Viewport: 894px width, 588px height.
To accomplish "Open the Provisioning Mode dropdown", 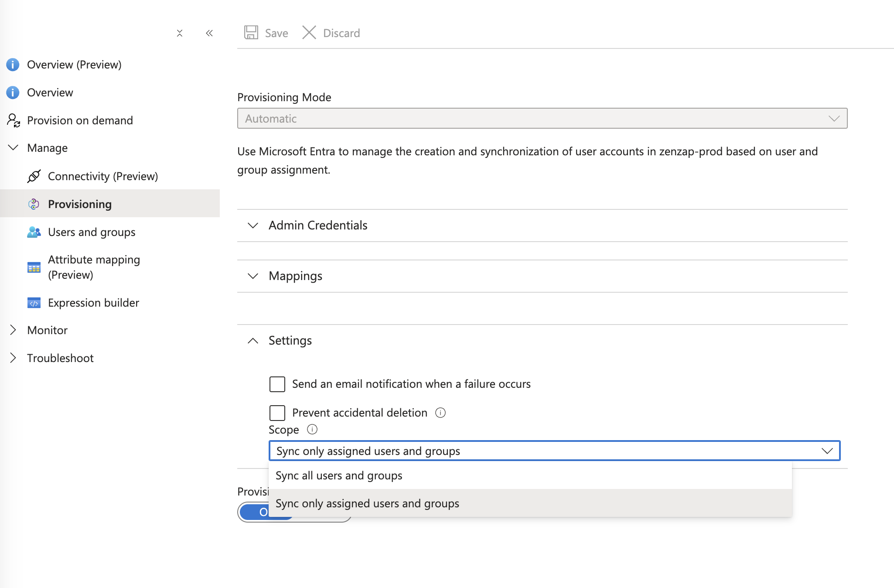I will pos(542,119).
